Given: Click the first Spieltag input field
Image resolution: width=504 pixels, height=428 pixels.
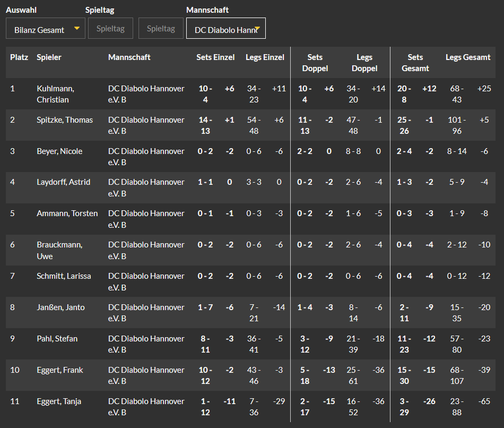Looking at the screenshot, I should [110, 28].
